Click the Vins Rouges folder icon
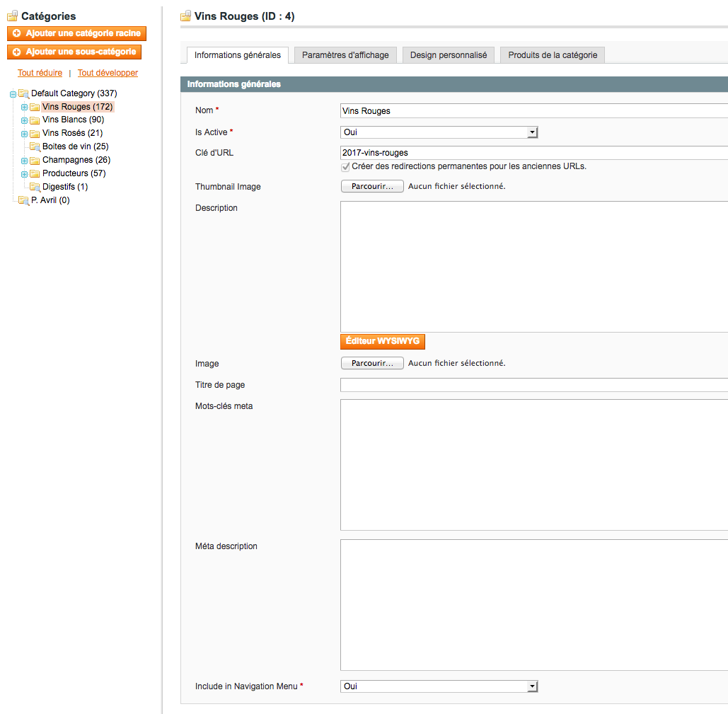Viewport: 728px width, 714px height. (35, 107)
